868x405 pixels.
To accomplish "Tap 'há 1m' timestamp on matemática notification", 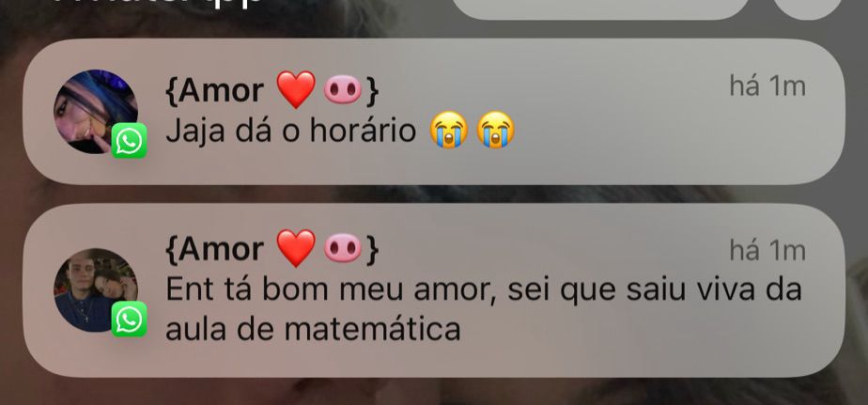I will (x=767, y=251).
